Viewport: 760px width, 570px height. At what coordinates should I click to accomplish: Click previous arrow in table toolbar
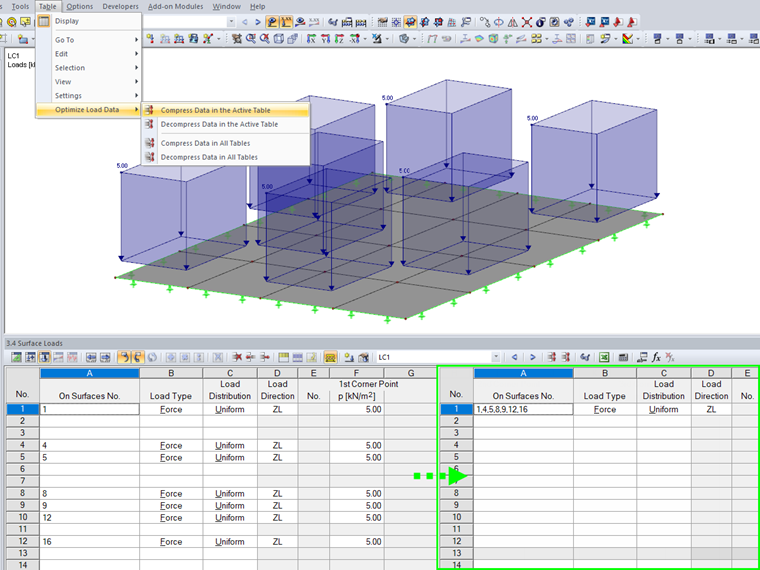tap(514, 357)
